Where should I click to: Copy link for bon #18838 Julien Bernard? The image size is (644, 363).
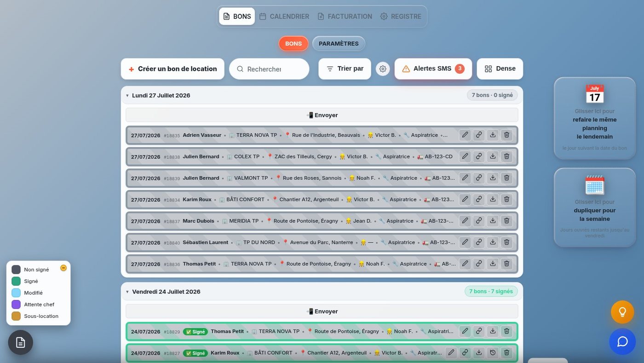pyautogui.click(x=479, y=156)
